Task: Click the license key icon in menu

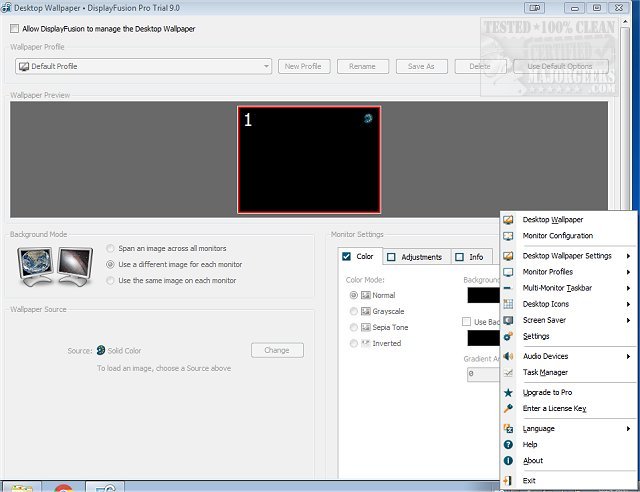Action: [x=509, y=408]
